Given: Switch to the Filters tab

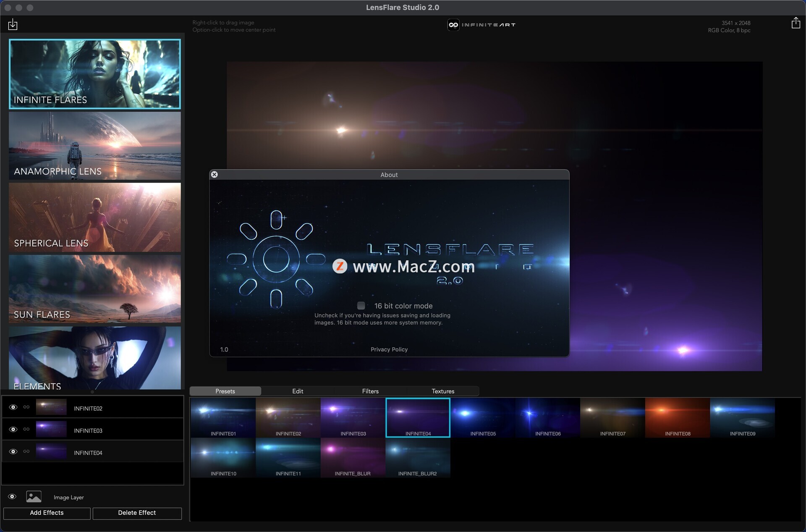Looking at the screenshot, I should click(370, 391).
